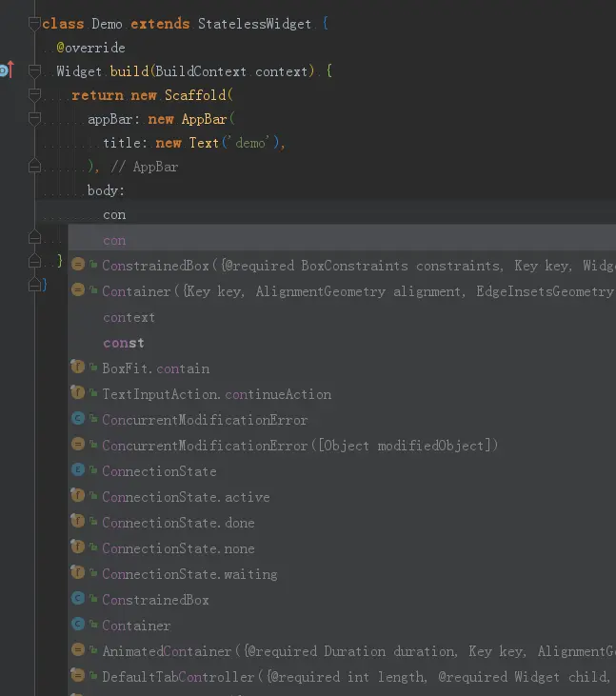616x696 pixels.
Task: Click field icon next to ConnectionState.none
Action: coord(78,547)
